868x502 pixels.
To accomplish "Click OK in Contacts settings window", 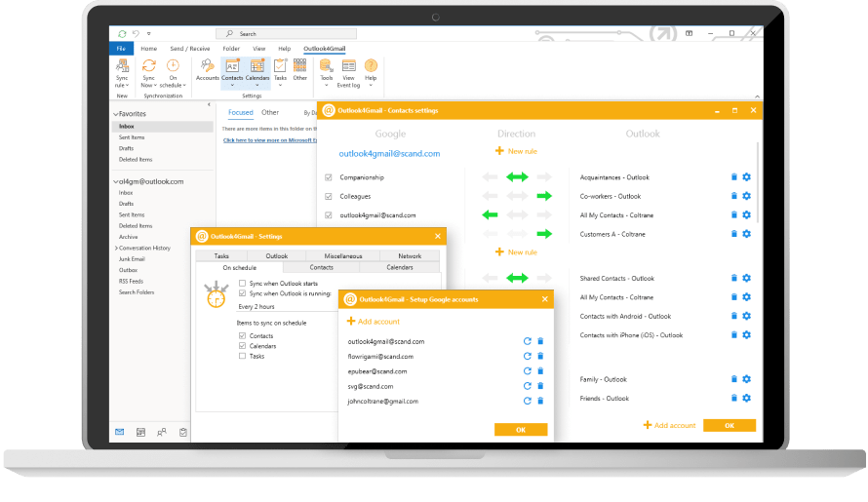I will click(x=730, y=425).
